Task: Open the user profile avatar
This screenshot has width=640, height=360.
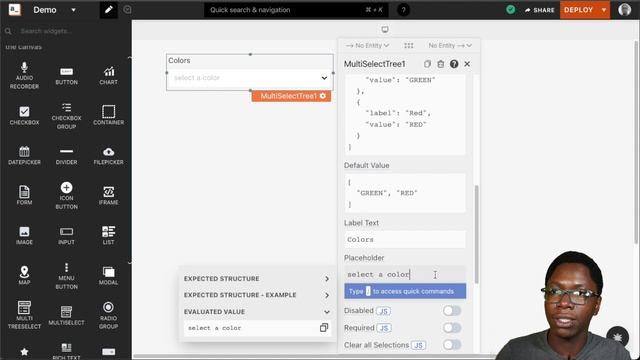Action: [x=624, y=9]
